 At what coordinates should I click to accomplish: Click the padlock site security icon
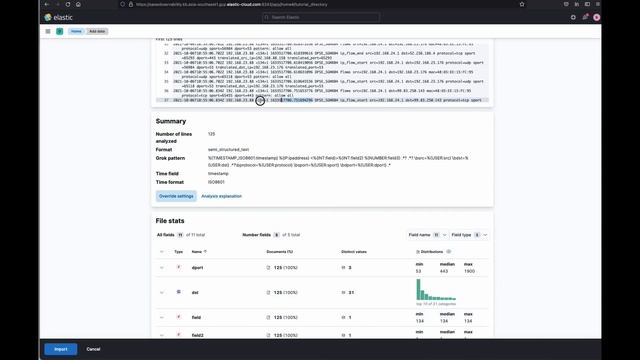[131, 4]
